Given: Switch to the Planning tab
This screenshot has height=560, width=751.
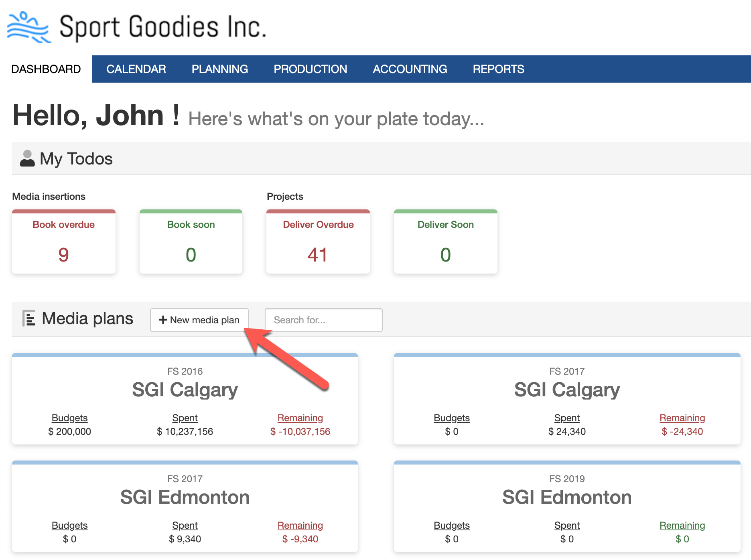Looking at the screenshot, I should tap(219, 69).
